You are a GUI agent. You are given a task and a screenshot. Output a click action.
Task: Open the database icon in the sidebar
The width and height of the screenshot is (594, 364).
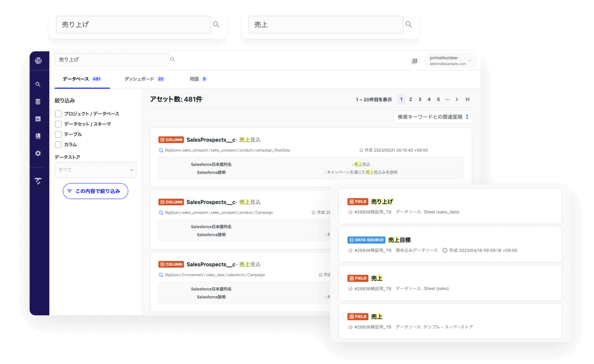[x=38, y=101]
